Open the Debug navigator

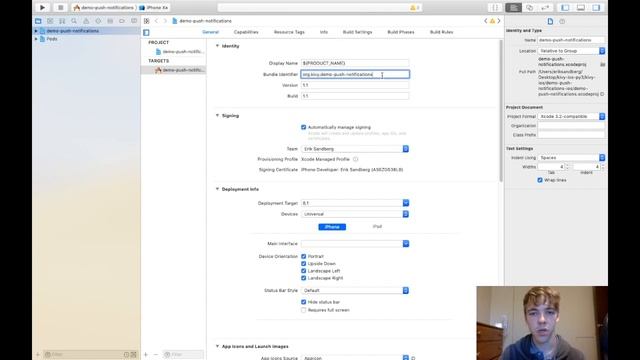coord(110,21)
